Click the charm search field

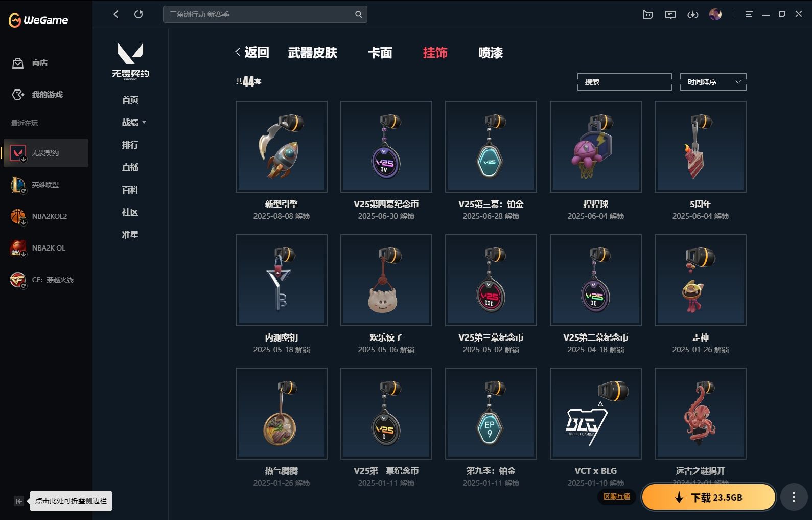pyautogui.click(x=624, y=82)
